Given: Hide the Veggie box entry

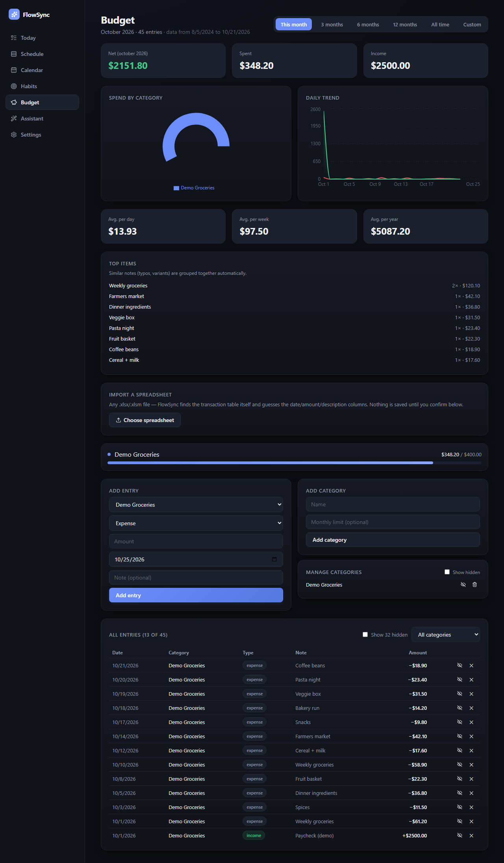Looking at the screenshot, I should (460, 694).
